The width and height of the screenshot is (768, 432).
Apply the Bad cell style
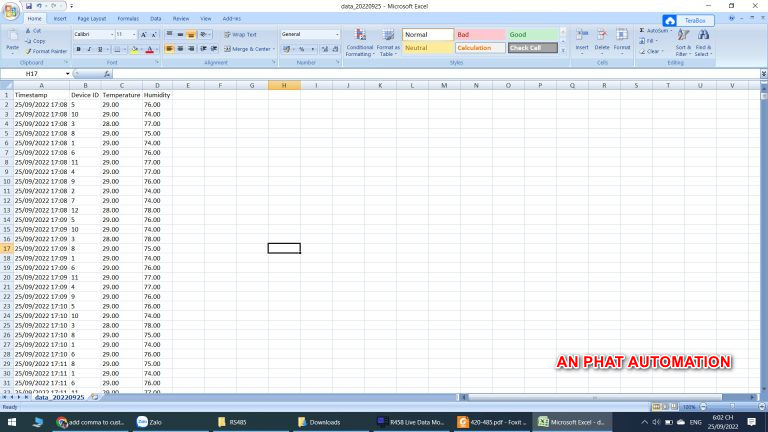tap(480, 35)
